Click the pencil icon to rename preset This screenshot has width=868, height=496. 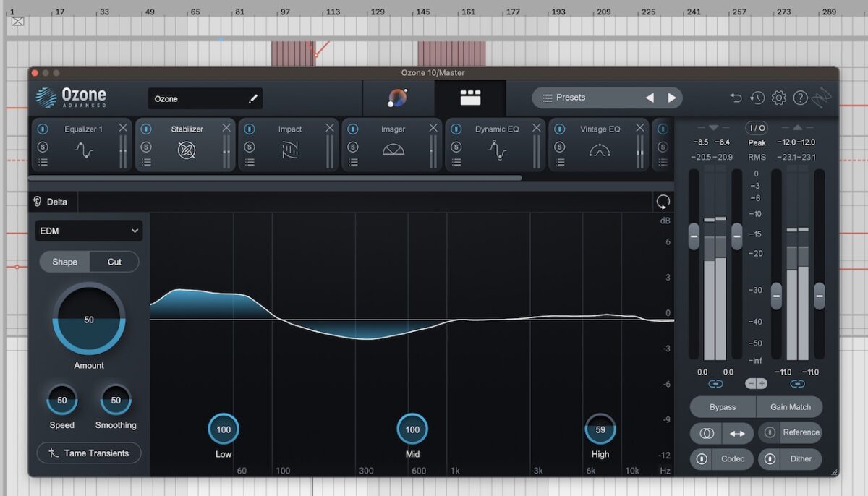(x=253, y=99)
